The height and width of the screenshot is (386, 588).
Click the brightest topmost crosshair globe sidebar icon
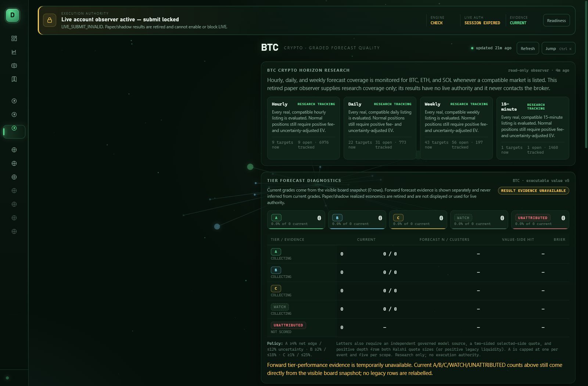(x=14, y=150)
